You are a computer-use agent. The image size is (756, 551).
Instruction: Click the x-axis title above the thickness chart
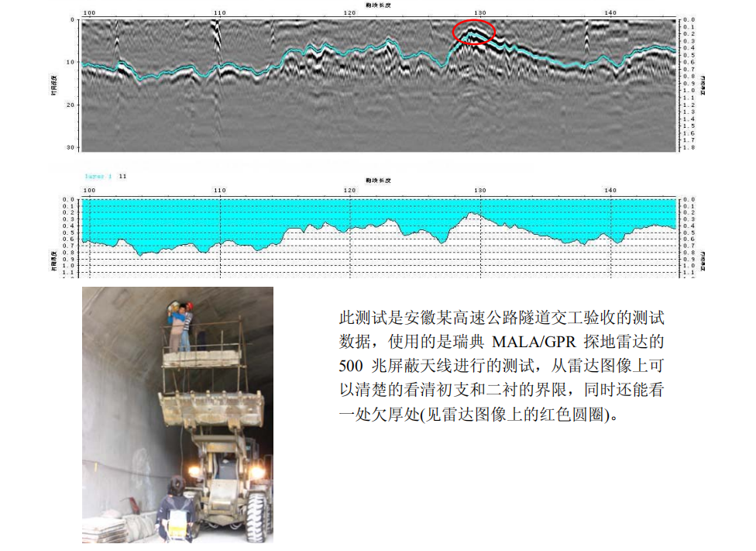[x=378, y=180]
